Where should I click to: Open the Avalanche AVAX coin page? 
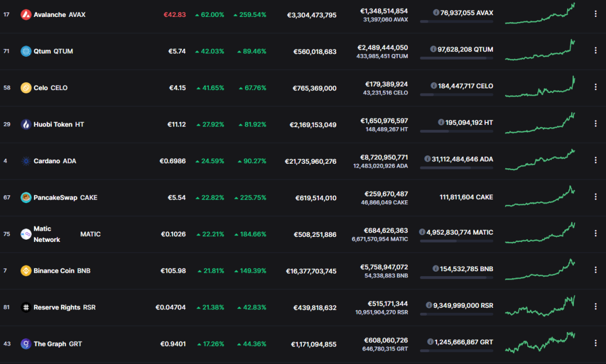click(60, 15)
